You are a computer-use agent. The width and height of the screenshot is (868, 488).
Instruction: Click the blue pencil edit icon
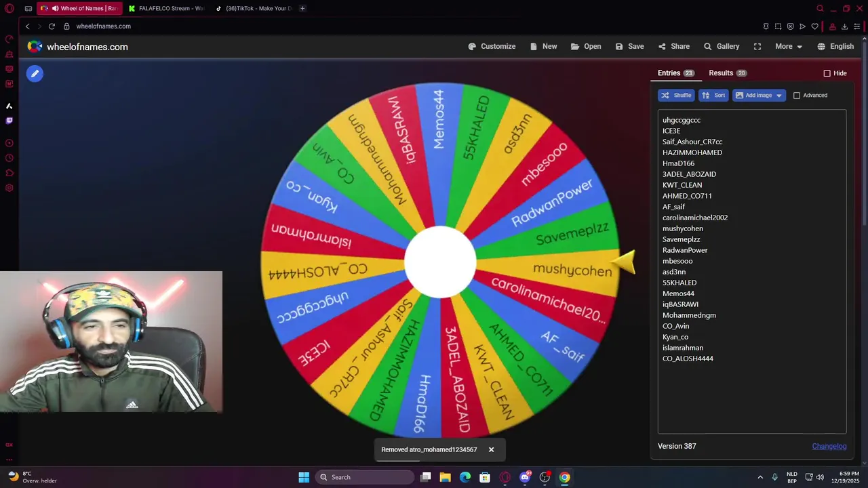(x=35, y=73)
